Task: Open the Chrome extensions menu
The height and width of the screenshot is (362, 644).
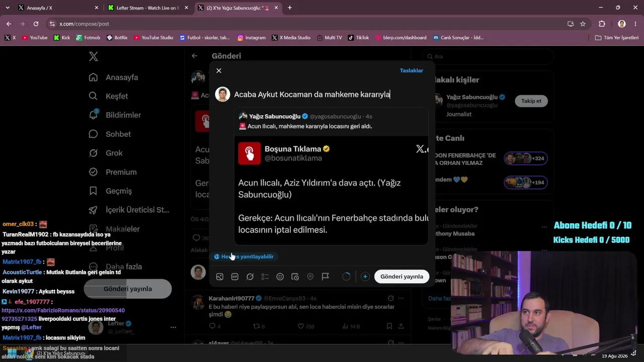Action: point(602,24)
